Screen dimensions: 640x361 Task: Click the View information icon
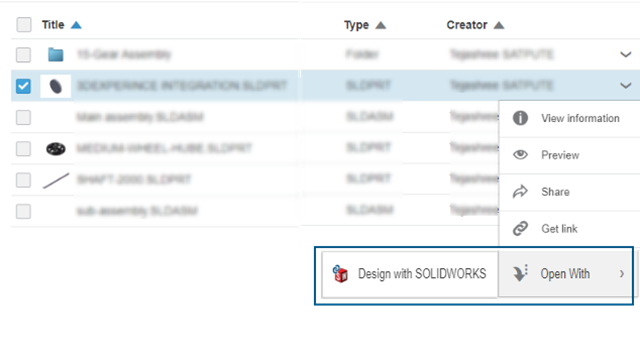click(520, 118)
